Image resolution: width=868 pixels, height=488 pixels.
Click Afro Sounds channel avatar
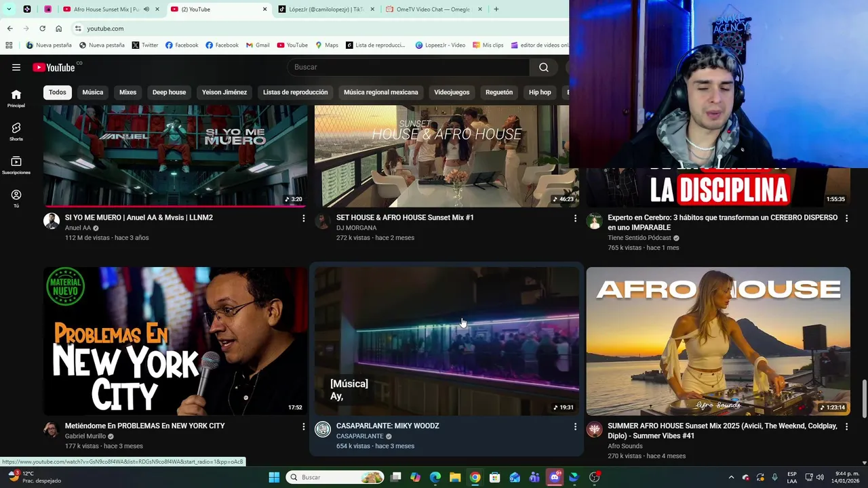[594, 429]
